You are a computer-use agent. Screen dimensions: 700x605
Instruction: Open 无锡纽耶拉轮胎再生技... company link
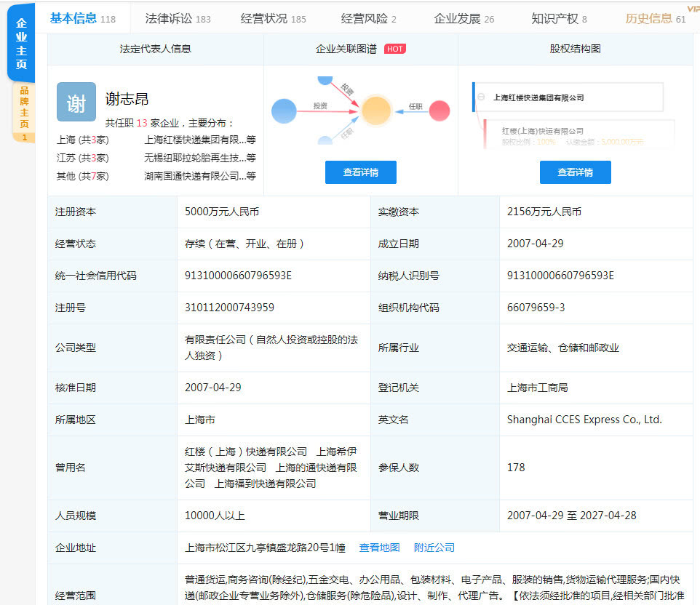click(199, 158)
